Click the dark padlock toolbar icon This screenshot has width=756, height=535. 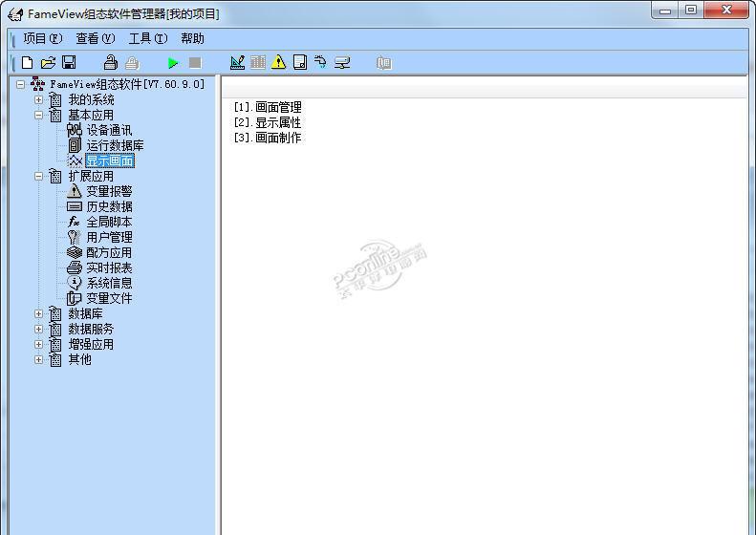tap(111, 62)
